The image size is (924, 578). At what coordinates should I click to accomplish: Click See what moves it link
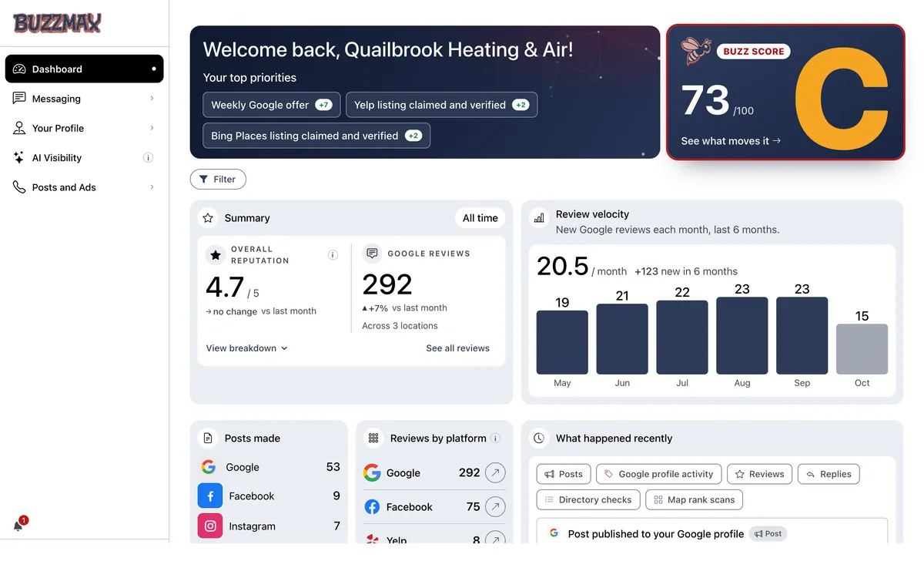(x=731, y=141)
